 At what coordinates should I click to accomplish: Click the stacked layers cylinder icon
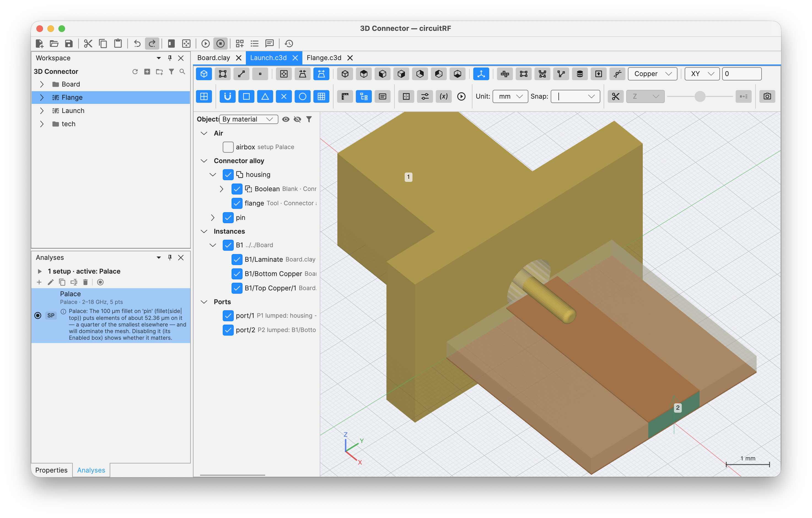[580, 74]
